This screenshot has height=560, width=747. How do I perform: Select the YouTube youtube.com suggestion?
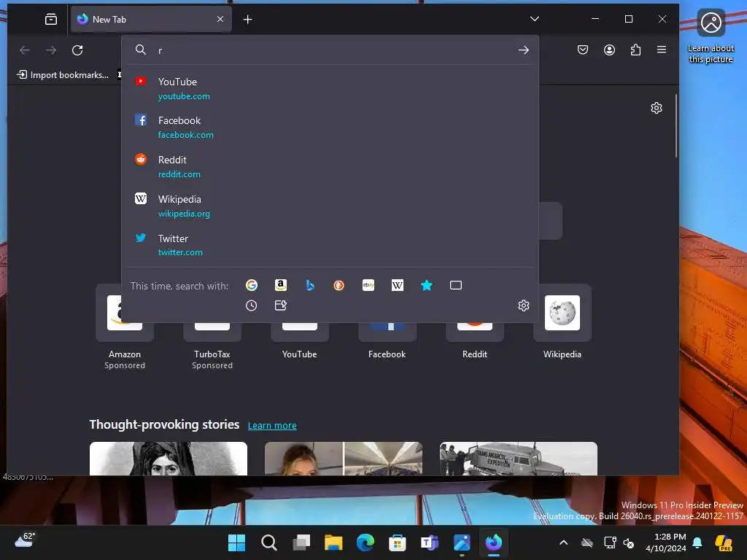click(330, 88)
